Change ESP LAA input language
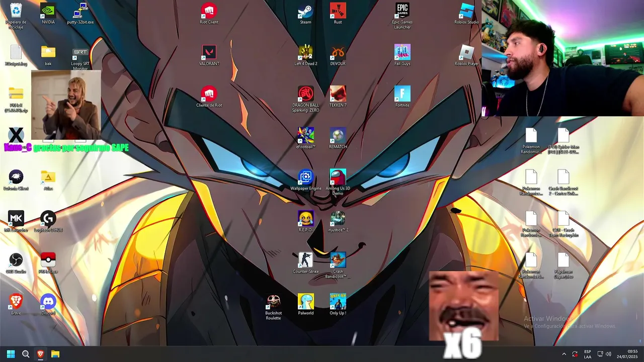The image size is (644, 362). click(x=588, y=354)
